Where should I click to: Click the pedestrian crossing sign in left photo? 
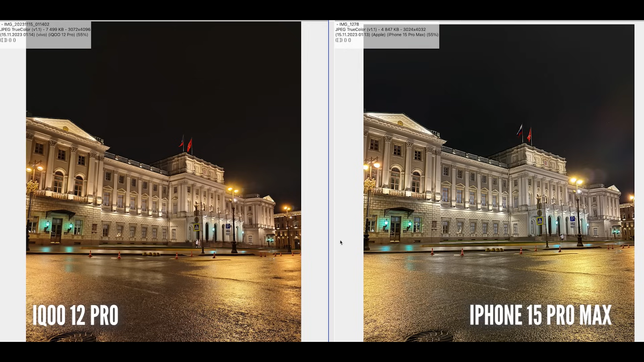click(196, 227)
